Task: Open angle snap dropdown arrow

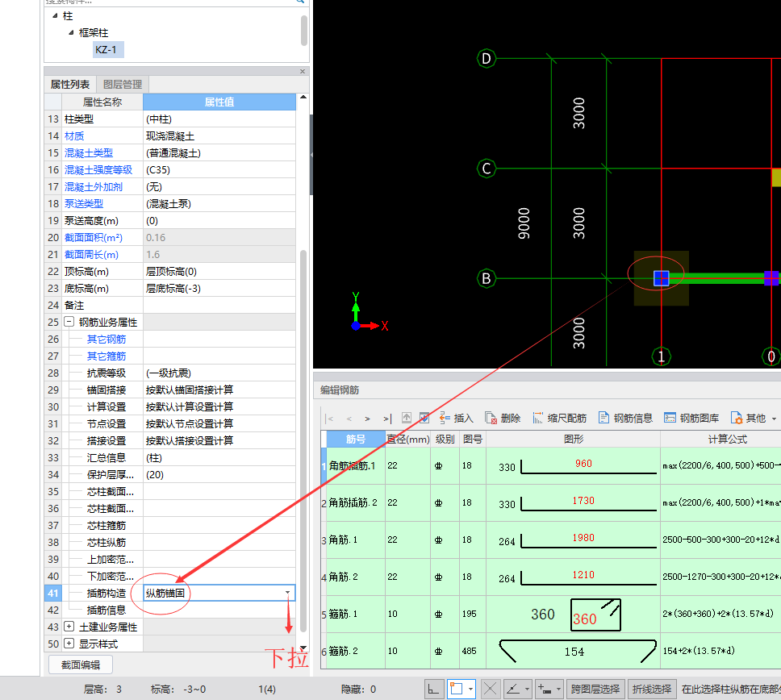Action: (x=527, y=689)
